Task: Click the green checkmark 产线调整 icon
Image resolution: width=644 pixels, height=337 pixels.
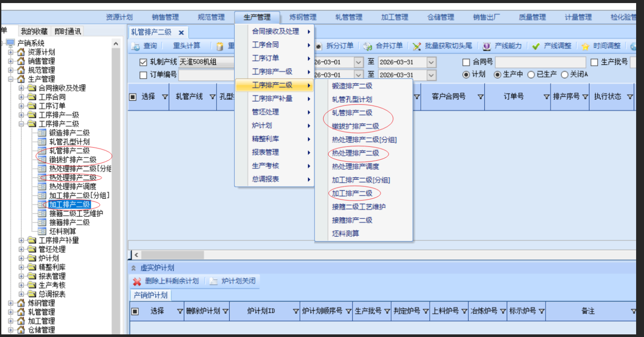Action: [536, 46]
